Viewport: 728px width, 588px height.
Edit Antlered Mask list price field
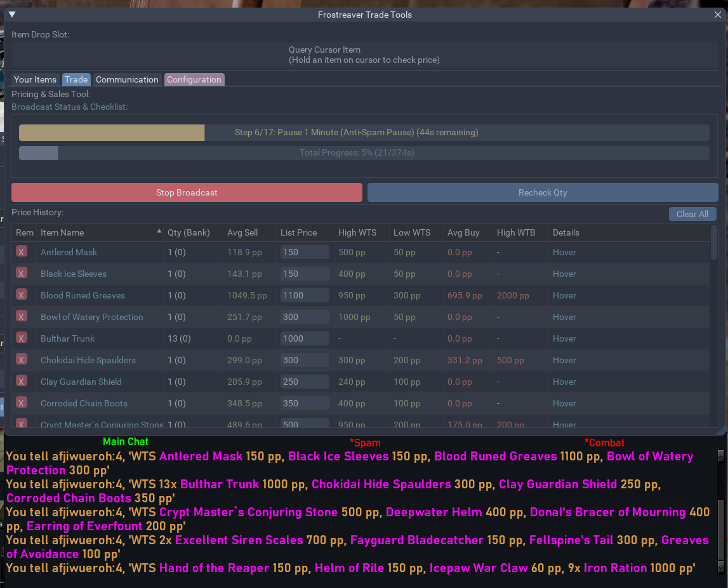(x=305, y=252)
